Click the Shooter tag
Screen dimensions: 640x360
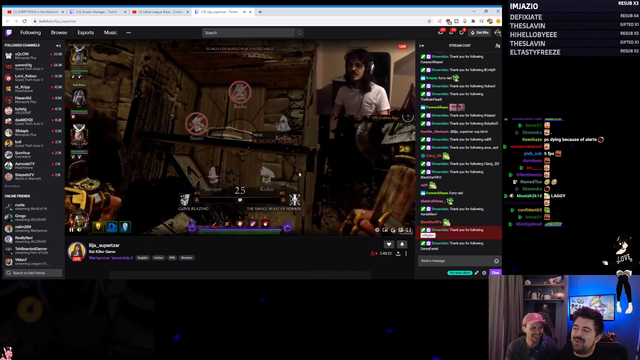(x=187, y=258)
